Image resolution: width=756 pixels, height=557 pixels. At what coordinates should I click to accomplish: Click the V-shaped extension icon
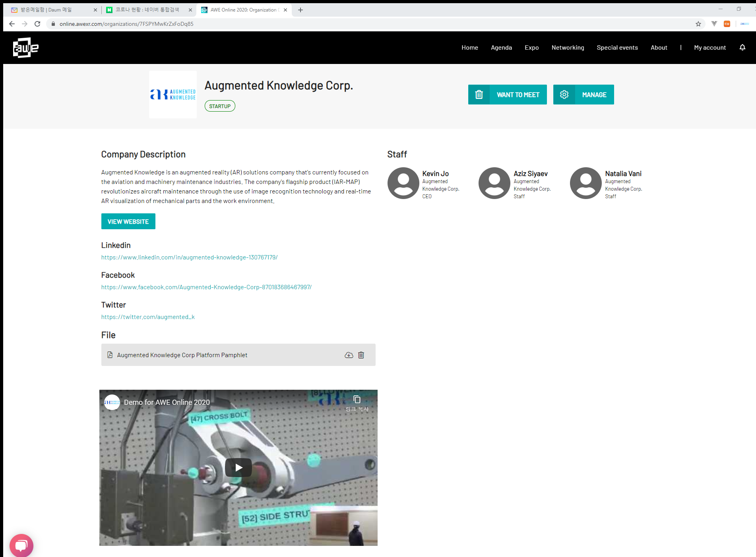point(714,24)
